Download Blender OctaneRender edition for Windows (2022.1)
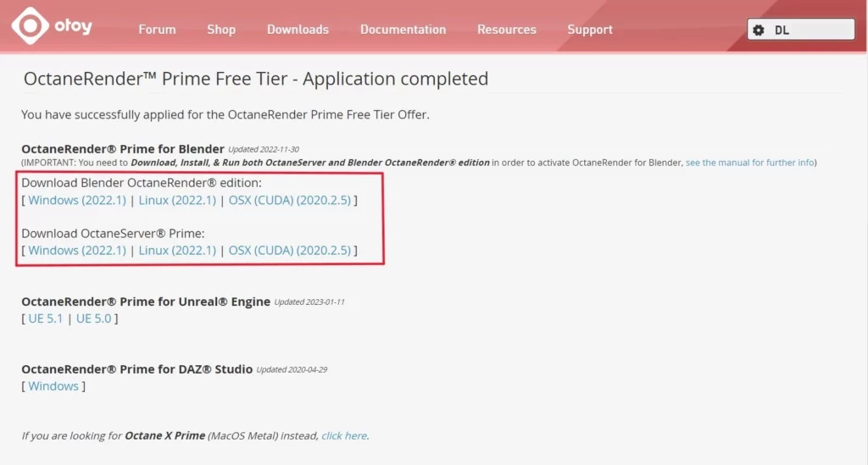This screenshot has width=868, height=465. click(x=77, y=200)
